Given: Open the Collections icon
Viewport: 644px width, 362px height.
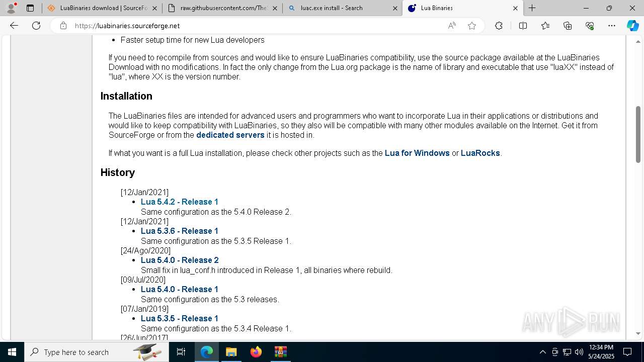Looking at the screenshot, I should click(x=568, y=26).
